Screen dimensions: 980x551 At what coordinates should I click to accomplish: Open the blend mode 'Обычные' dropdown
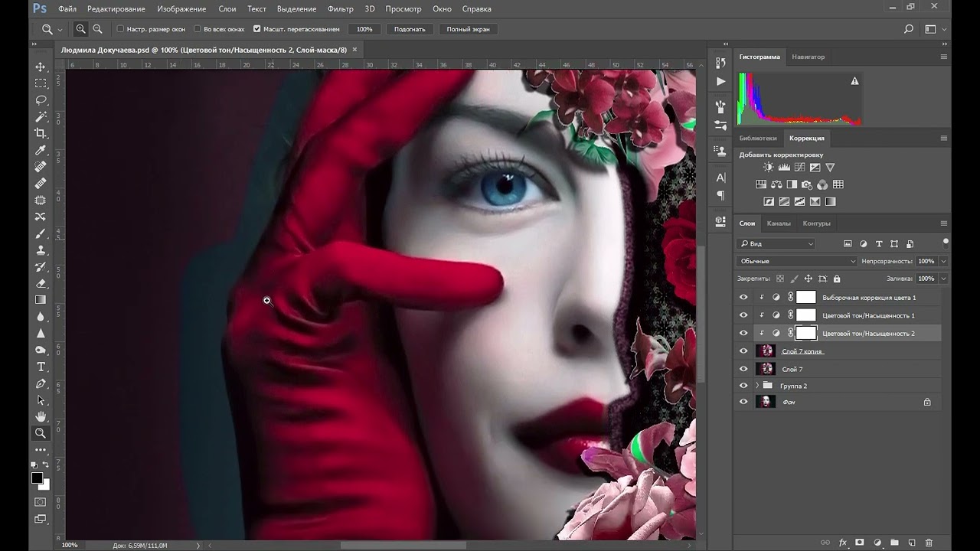(796, 261)
